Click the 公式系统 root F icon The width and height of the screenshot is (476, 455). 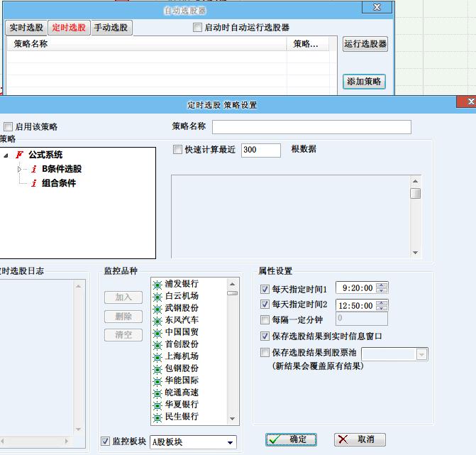pyautogui.click(x=19, y=155)
